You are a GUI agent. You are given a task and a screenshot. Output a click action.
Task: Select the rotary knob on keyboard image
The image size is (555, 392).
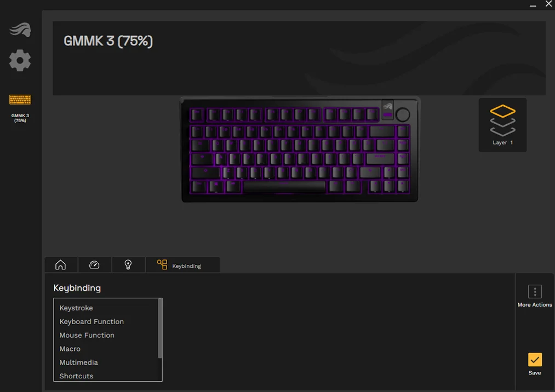(x=403, y=114)
